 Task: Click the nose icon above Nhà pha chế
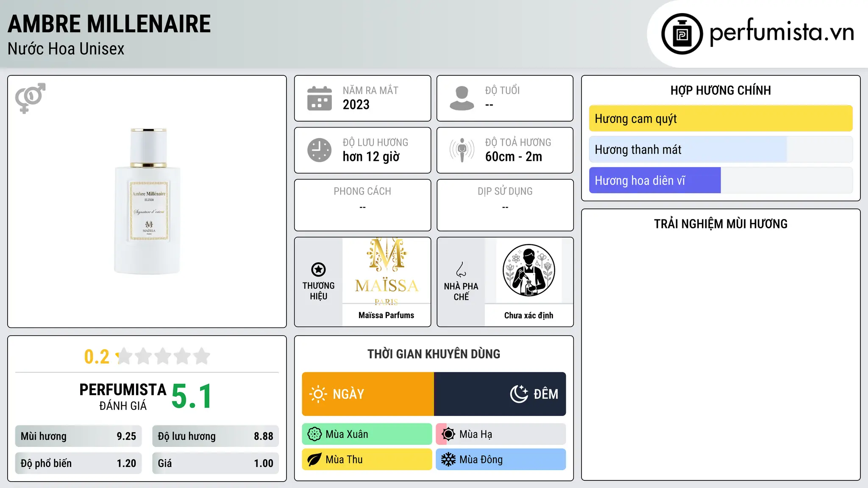(x=461, y=269)
